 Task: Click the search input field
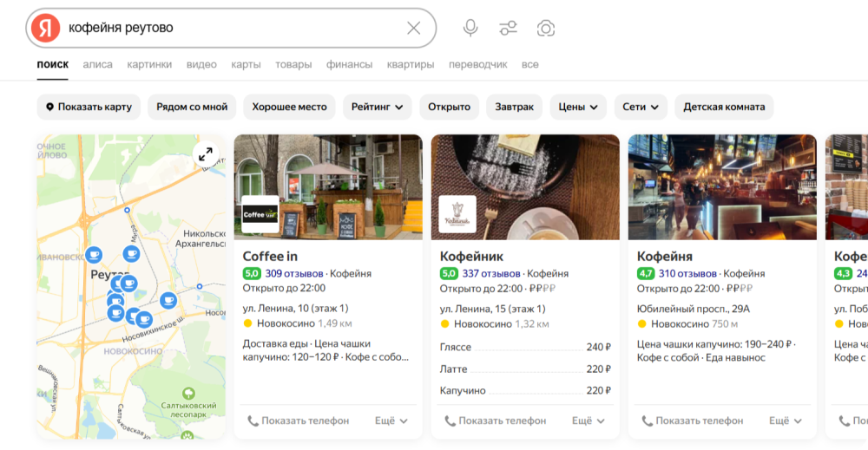tap(233, 28)
